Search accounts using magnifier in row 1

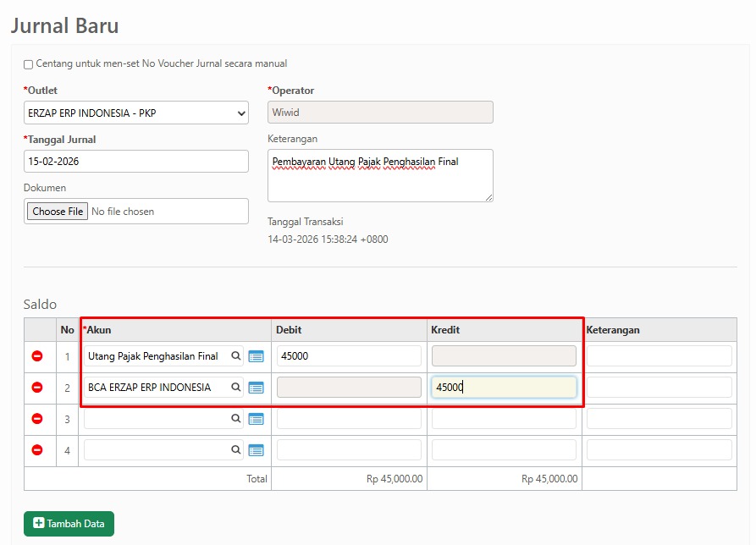[x=236, y=356]
